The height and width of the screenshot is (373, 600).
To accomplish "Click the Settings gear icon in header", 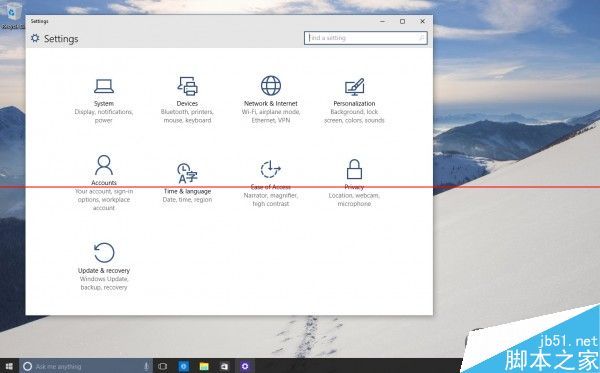I will pyautogui.click(x=35, y=38).
